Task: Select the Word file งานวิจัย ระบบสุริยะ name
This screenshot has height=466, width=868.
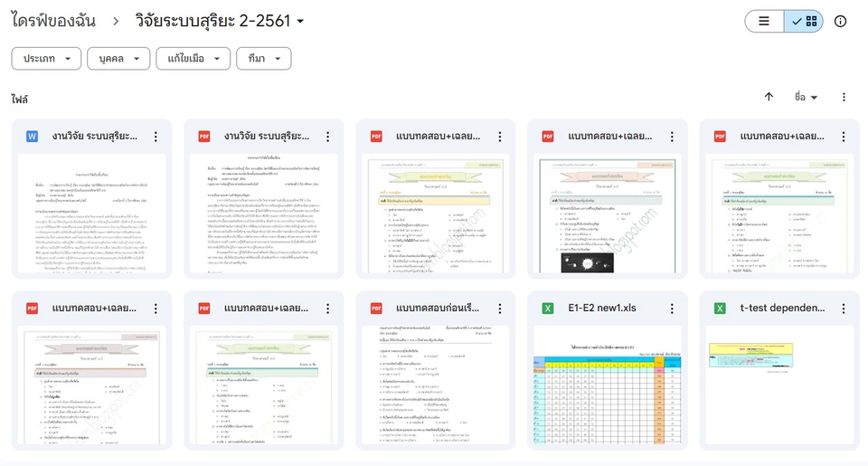Action: (x=95, y=137)
